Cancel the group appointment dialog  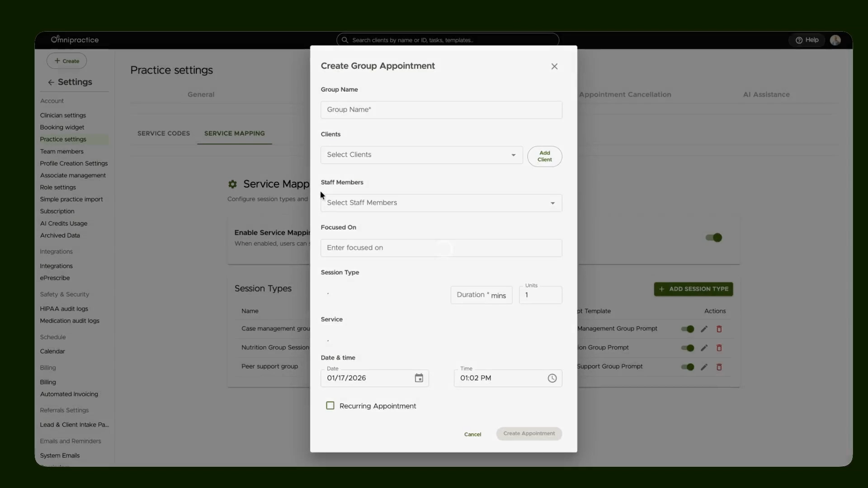click(472, 434)
